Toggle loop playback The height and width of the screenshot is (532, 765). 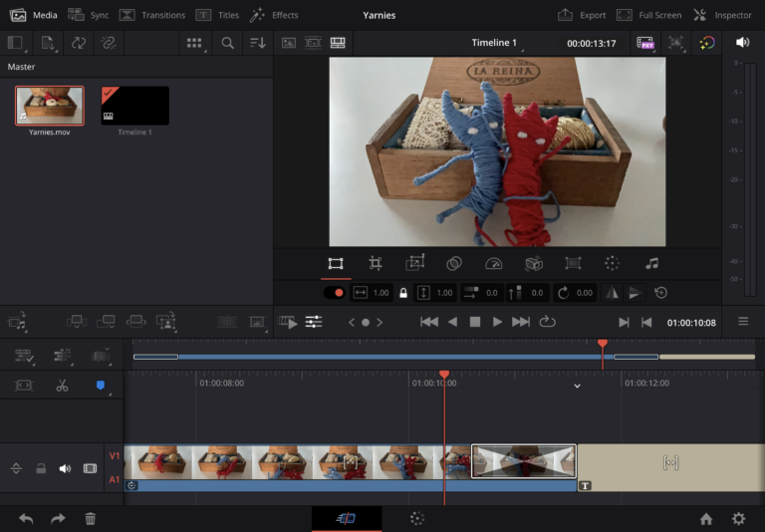click(548, 322)
